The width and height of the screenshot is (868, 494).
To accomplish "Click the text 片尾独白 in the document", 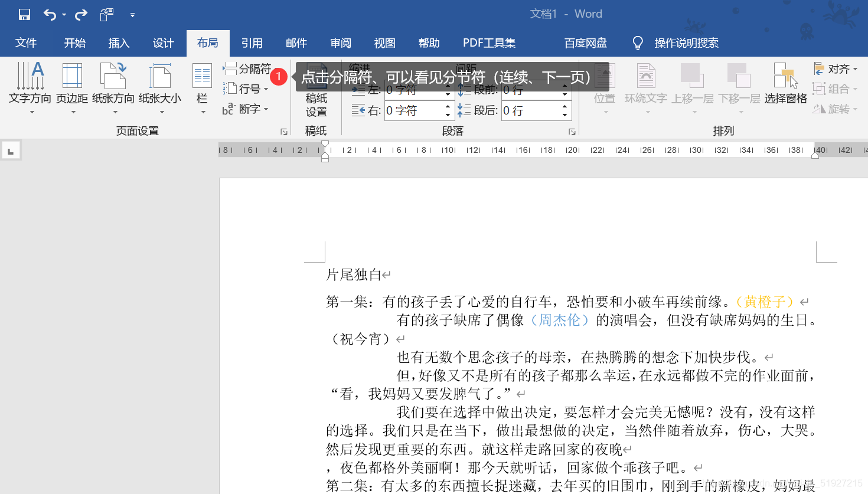I will [354, 274].
